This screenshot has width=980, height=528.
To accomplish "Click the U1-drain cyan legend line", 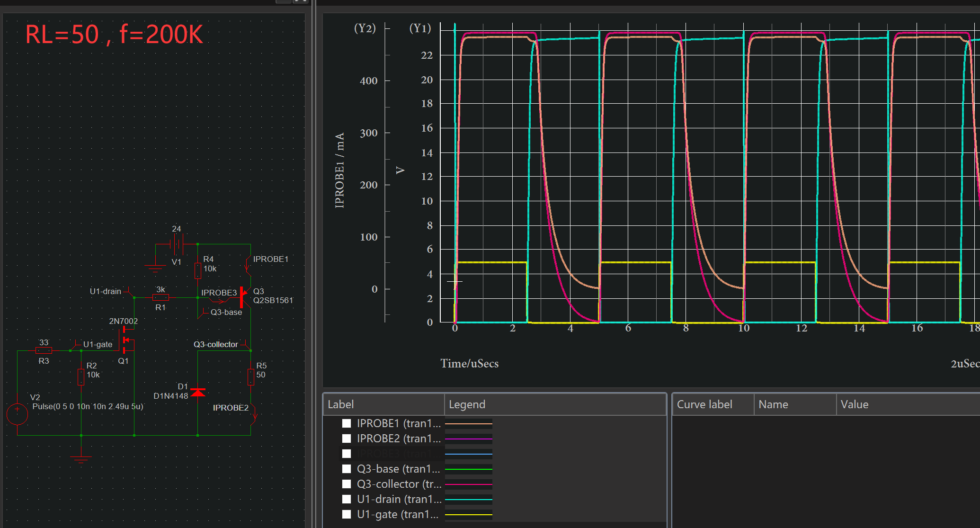I will click(x=469, y=499).
